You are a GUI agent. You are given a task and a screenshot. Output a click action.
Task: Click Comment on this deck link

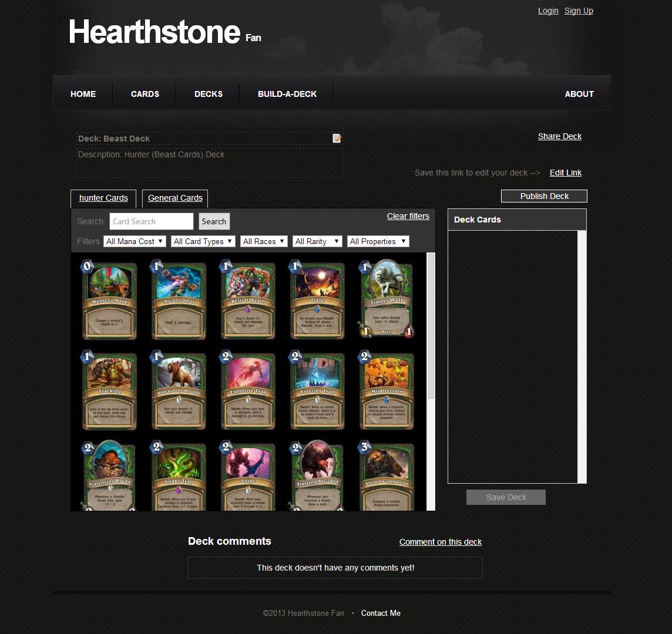coord(440,542)
